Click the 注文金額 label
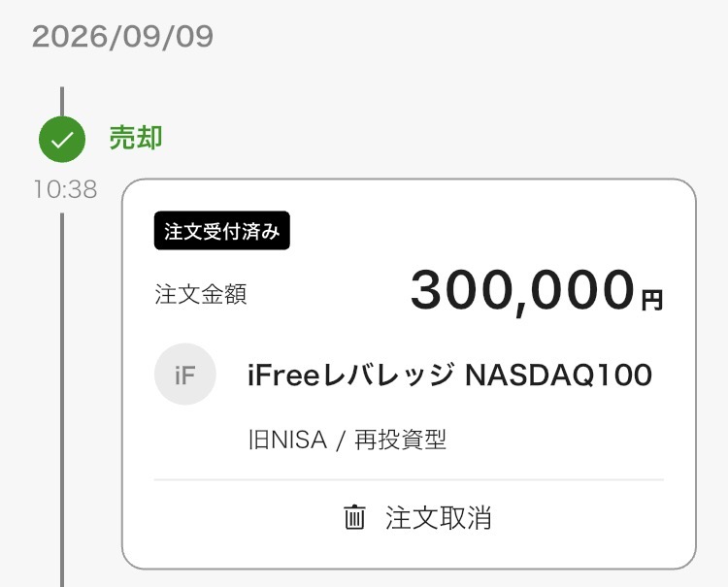The image size is (728, 587). pos(201,294)
